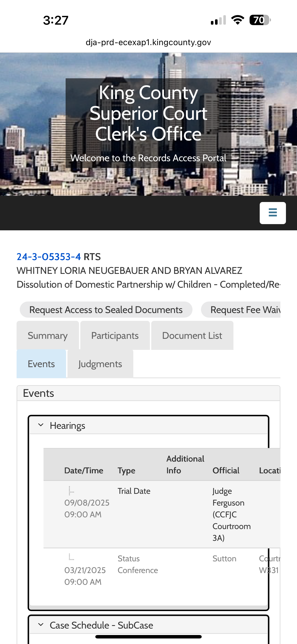Click Request Fee Waiver button
Screen dimensions: 297x644
[241, 310]
